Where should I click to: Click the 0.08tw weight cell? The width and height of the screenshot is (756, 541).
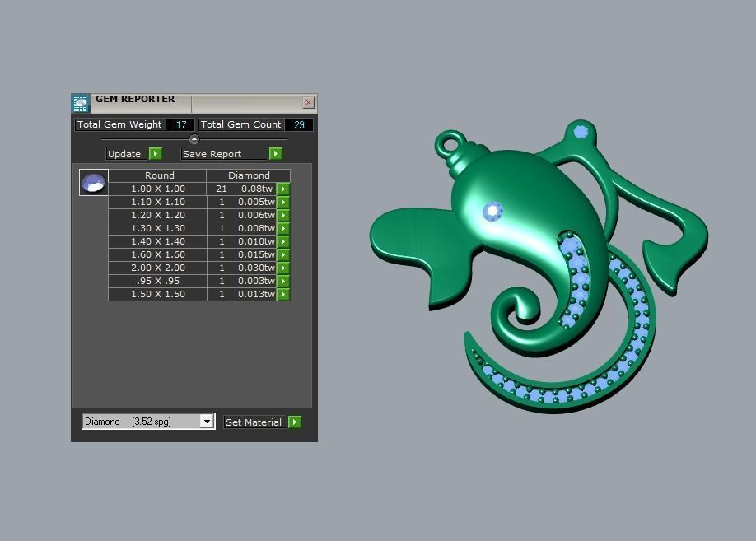pyautogui.click(x=256, y=189)
